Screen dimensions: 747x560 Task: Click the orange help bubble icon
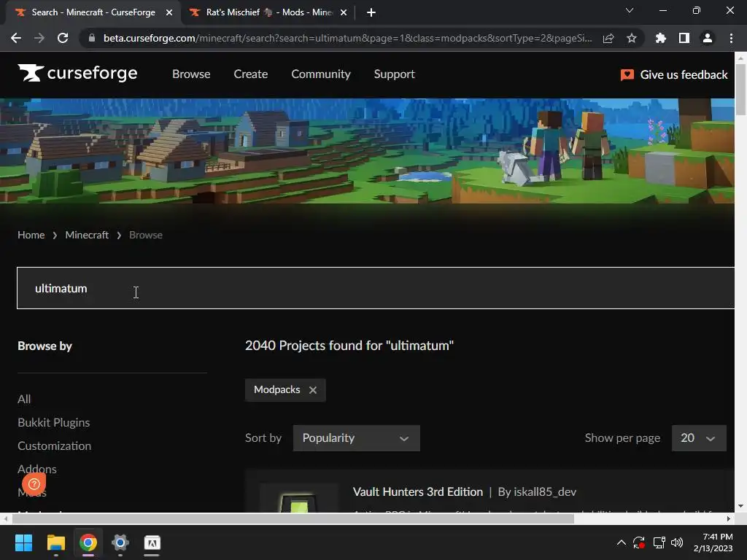click(x=34, y=484)
